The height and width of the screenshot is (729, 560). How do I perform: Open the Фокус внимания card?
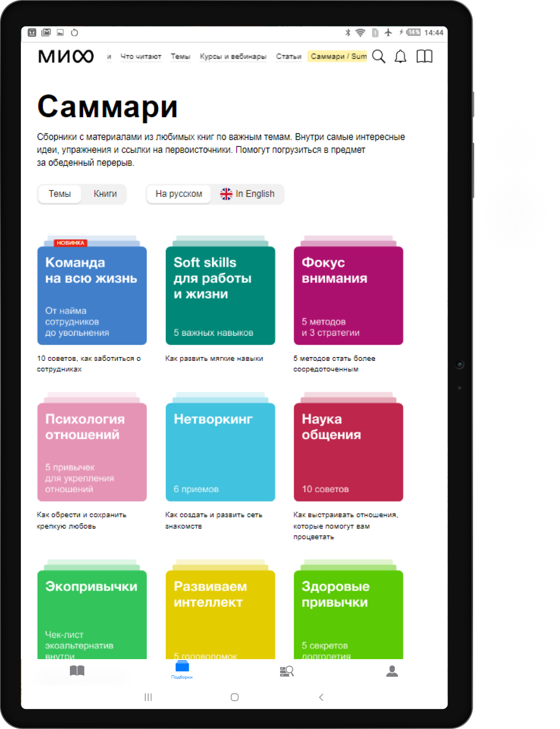[x=349, y=296]
